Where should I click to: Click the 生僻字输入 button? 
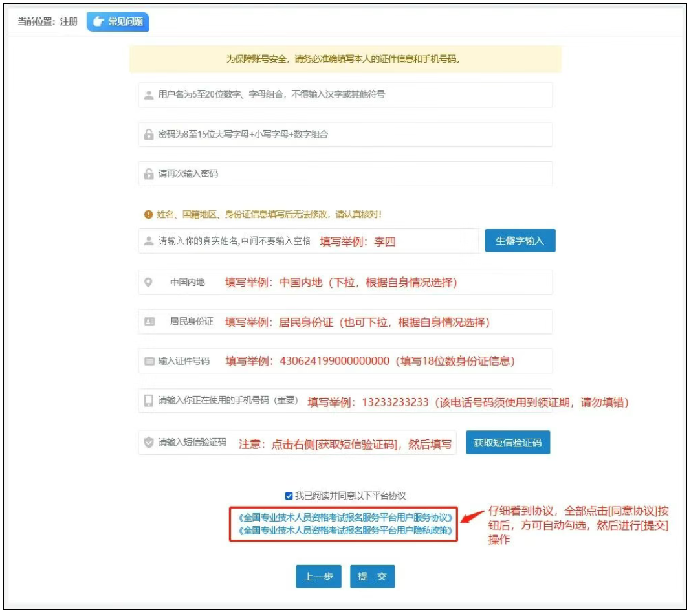[x=520, y=241]
